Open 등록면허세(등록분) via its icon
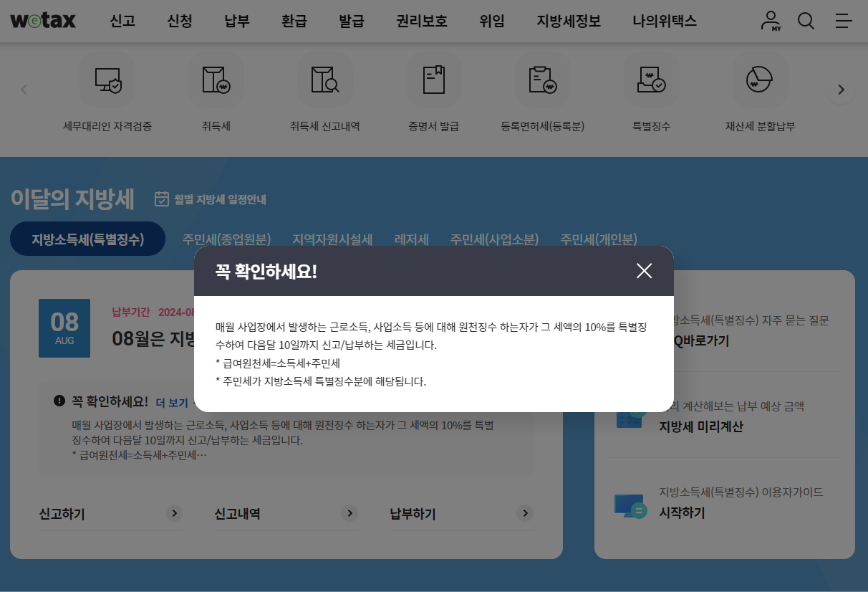The height and width of the screenshot is (592, 868). click(542, 79)
